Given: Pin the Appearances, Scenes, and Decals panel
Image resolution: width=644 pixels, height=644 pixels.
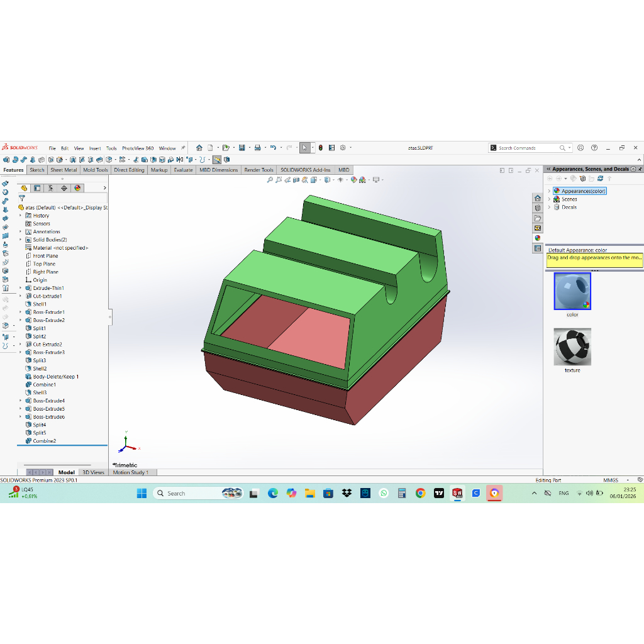Looking at the screenshot, I should pos(640,169).
